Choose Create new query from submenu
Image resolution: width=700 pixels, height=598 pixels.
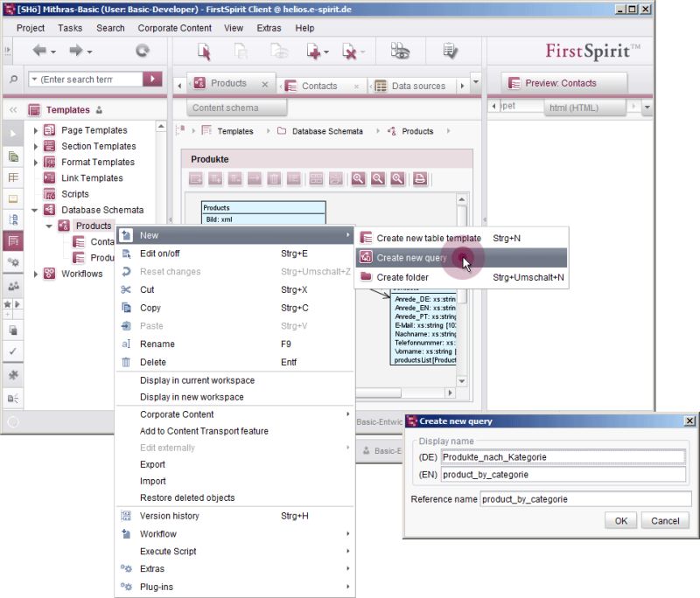coord(462,258)
